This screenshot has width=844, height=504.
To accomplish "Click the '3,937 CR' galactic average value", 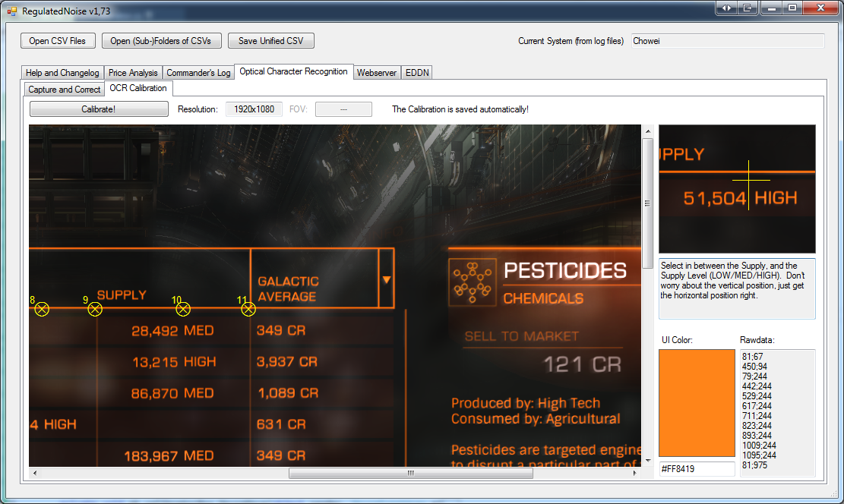I will point(287,362).
